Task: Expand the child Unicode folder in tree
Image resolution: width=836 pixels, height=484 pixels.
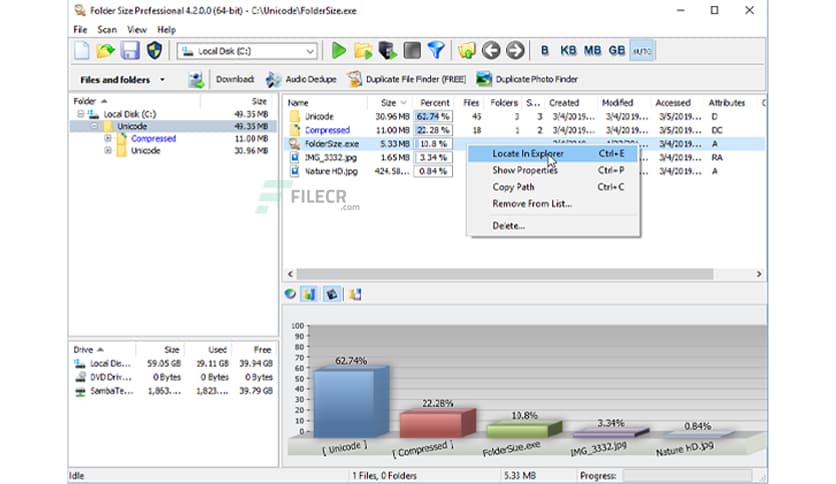Action: pyautogui.click(x=108, y=151)
